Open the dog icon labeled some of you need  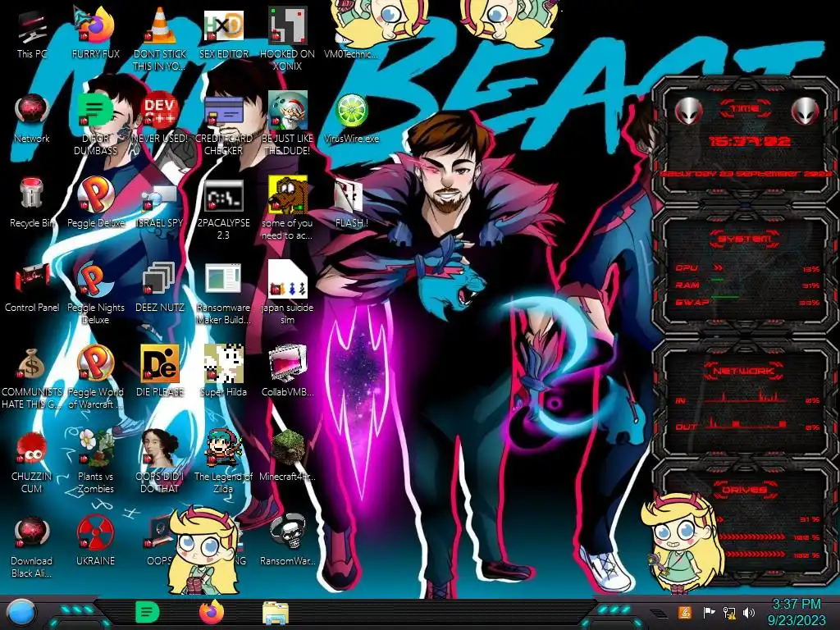coord(287,209)
